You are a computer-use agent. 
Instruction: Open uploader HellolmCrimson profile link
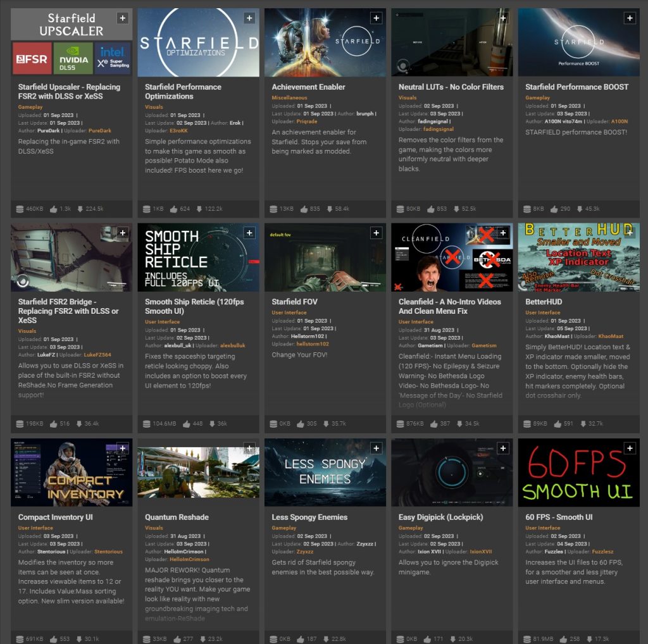point(189,559)
